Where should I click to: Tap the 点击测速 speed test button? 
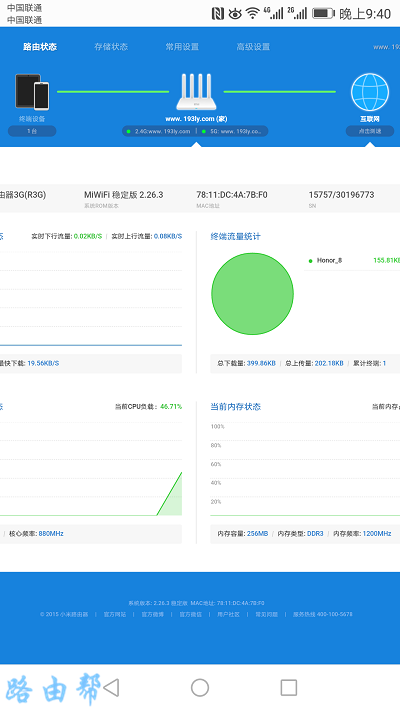pos(370,131)
